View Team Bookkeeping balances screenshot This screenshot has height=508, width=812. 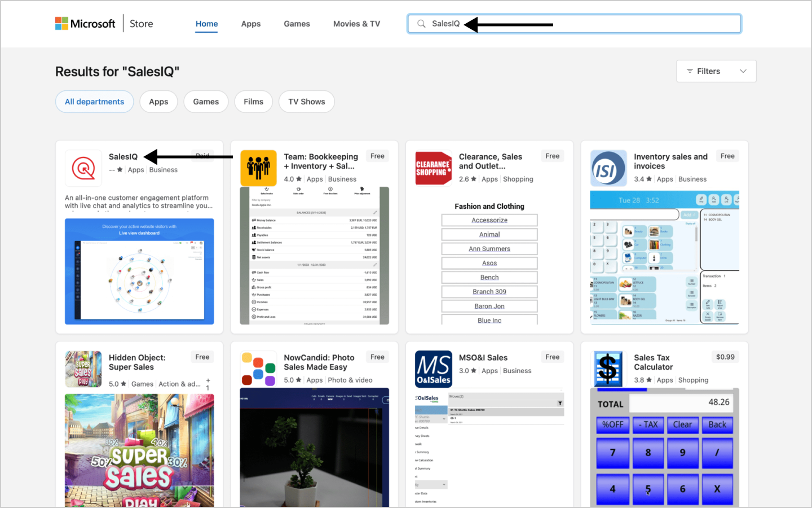tap(315, 256)
